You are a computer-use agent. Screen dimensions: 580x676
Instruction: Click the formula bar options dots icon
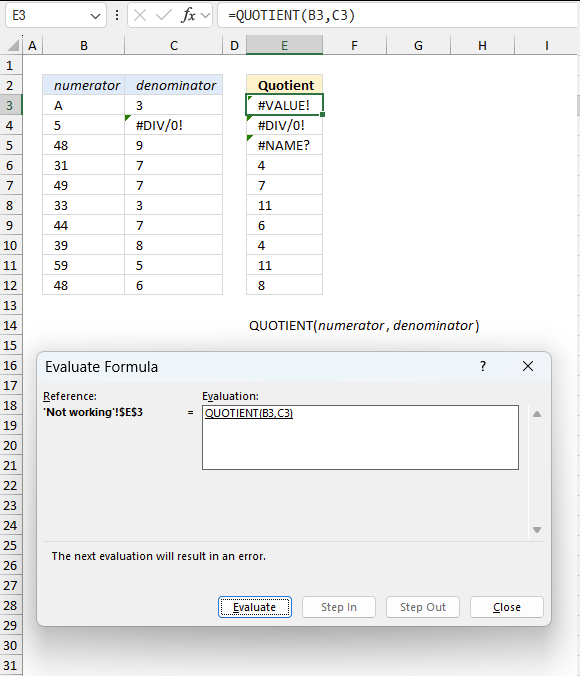coord(117,16)
